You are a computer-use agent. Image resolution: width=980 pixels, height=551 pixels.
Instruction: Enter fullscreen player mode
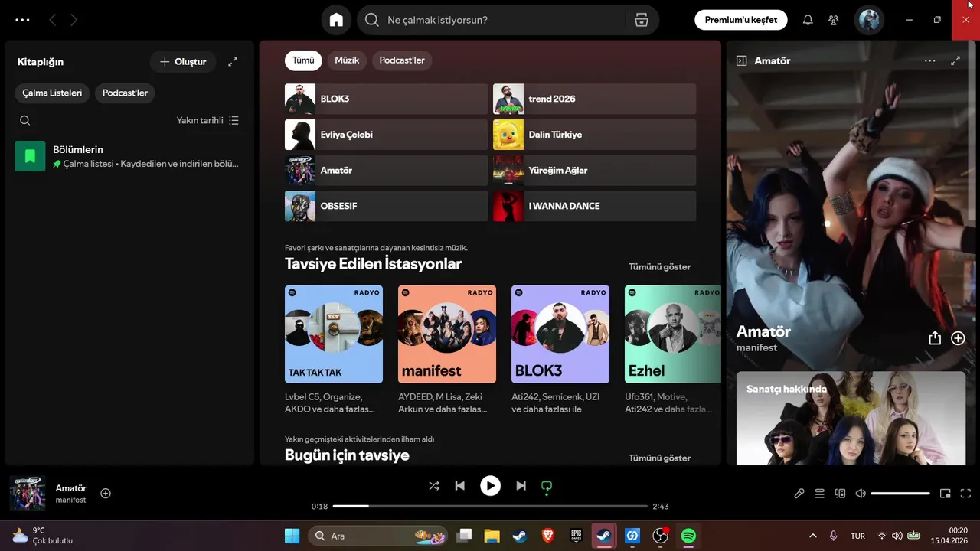point(965,494)
